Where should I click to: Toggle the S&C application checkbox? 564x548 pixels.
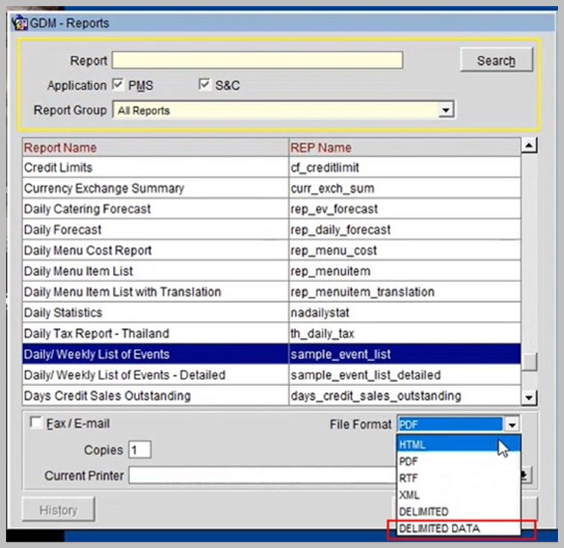[204, 85]
